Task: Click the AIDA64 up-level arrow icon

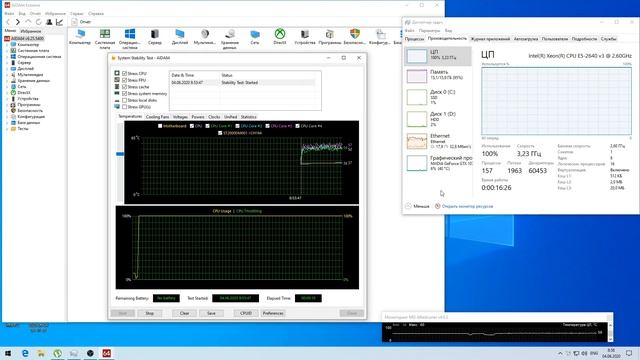Action: 28,22
